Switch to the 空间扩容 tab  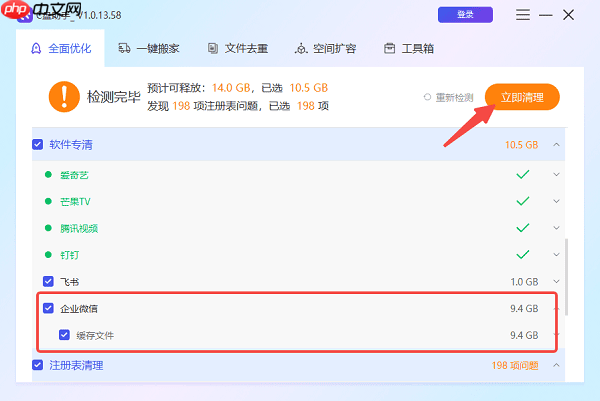(326, 49)
